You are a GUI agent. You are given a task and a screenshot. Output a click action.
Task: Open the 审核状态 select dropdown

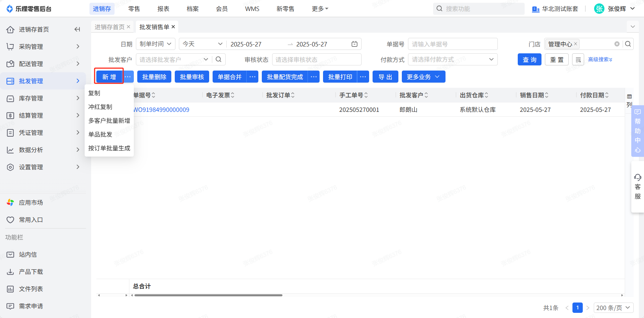(x=316, y=59)
